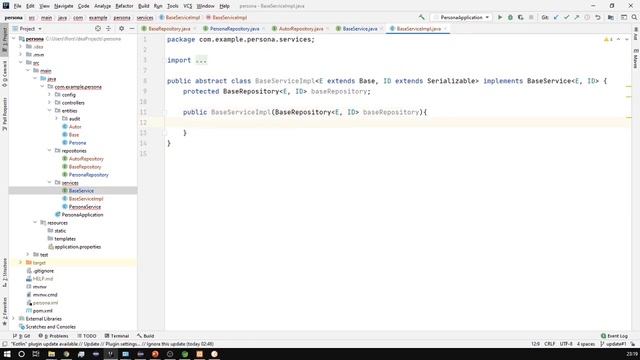Select BaseServiceImpl in the project tree
Screen dimensions: 640x360
point(86,199)
